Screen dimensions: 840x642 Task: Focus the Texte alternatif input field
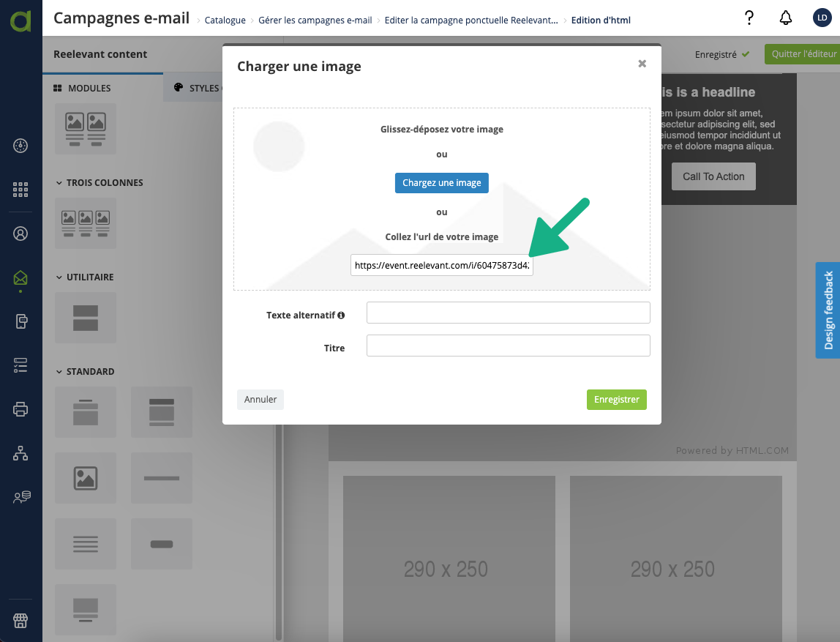coord(508,313)
